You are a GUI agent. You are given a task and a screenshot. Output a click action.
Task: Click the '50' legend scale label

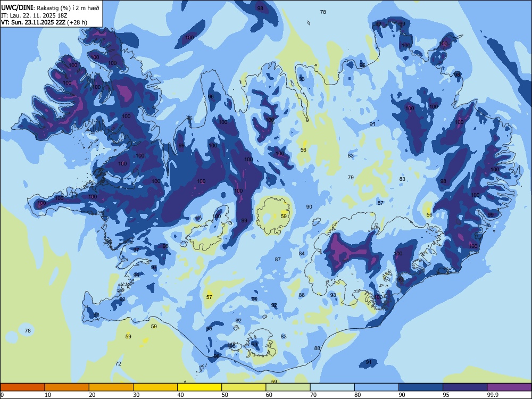(x=225, y=395)
